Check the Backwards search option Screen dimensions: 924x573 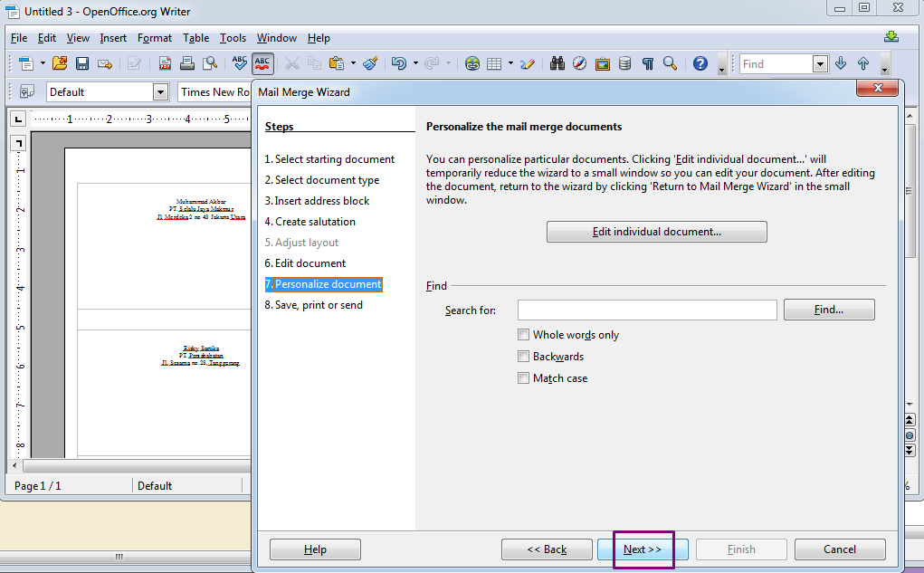[523, 356]
